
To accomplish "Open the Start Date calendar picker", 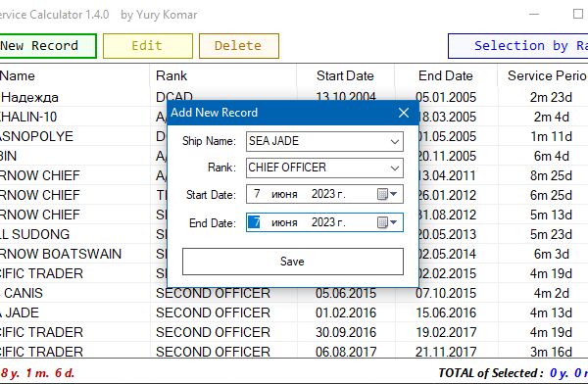I will (x=387, y=194).
